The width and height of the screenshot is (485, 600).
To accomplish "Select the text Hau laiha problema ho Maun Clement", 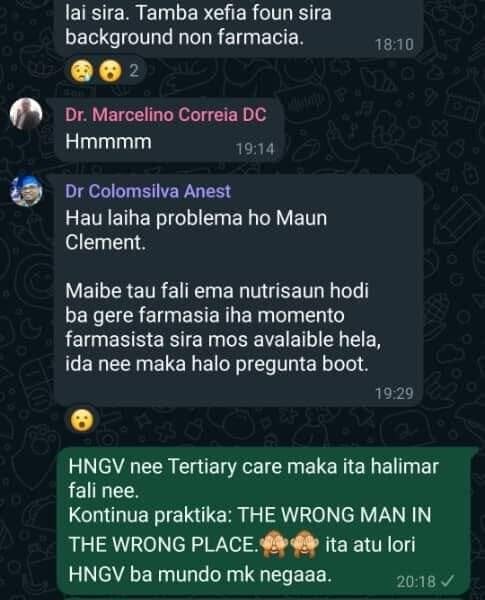I will pos(196,230).
